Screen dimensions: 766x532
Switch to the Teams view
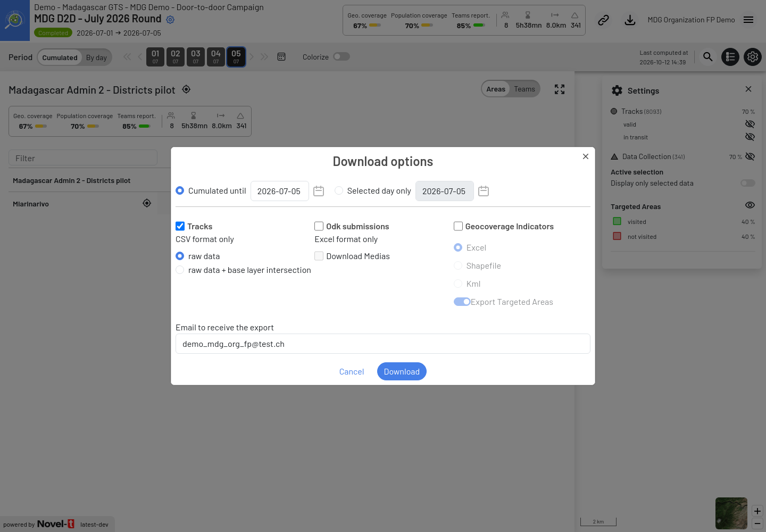click(524, 89)
